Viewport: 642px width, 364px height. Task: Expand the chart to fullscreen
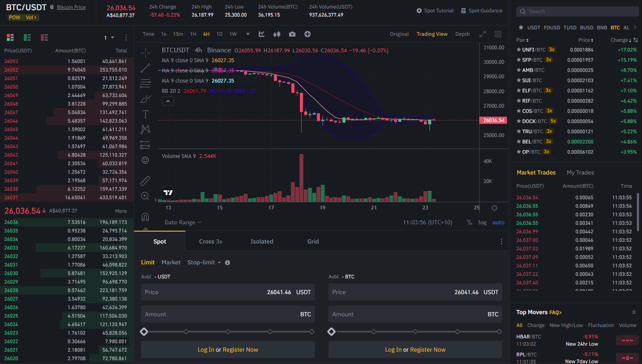coord(483,34)
